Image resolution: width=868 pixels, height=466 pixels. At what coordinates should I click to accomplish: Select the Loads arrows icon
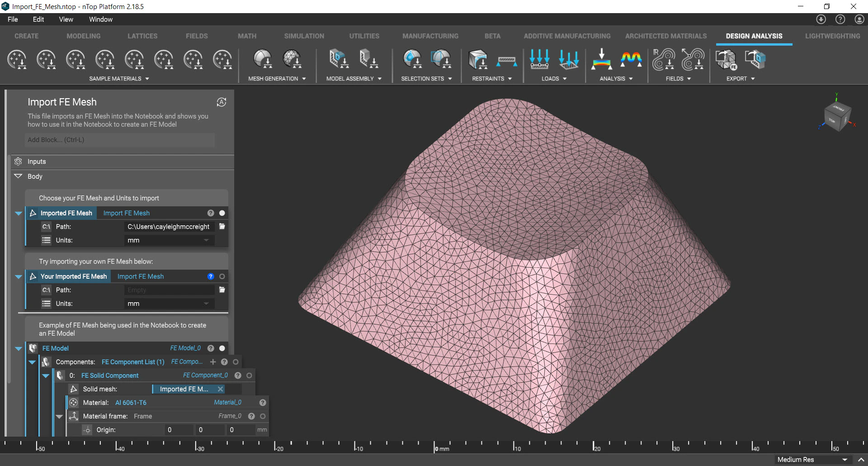[539, 59]
